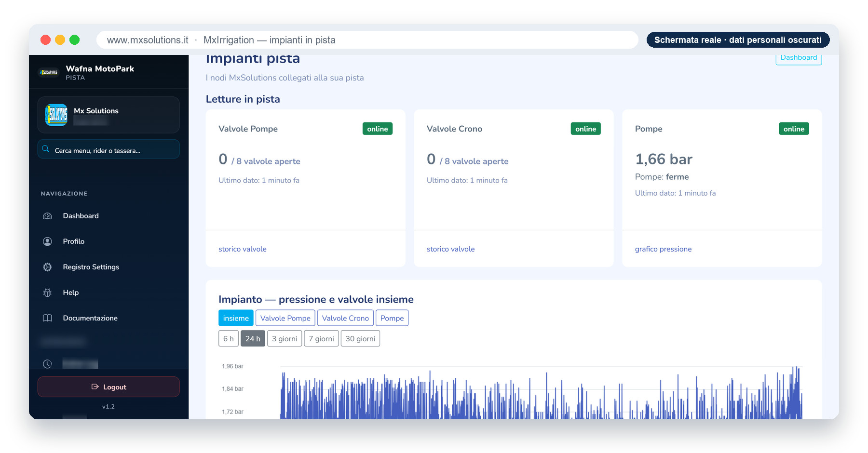The image size is (868, 453).
Task: Click the Registro Settings gear icon
Action: 47,267
